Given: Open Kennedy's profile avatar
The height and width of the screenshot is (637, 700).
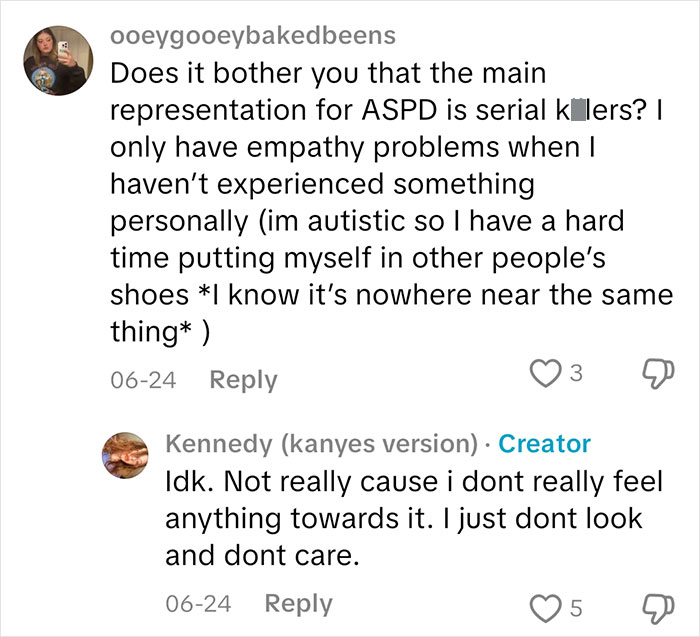Looking at the screenshot, I should [x=129, y=458].
